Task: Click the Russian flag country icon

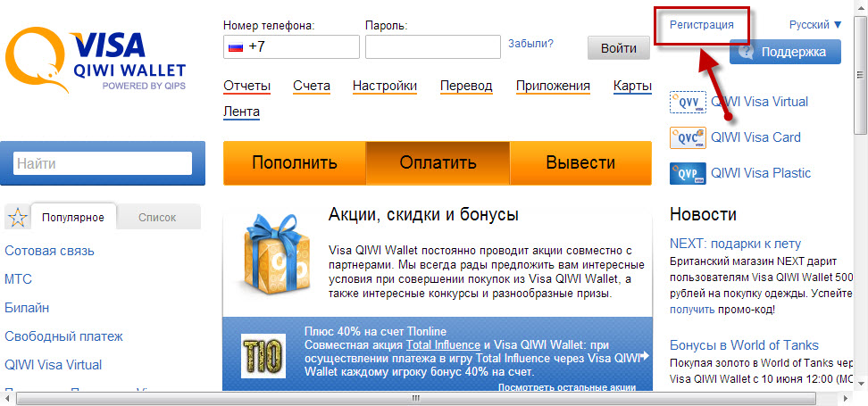Action: (x=236, y=47)
